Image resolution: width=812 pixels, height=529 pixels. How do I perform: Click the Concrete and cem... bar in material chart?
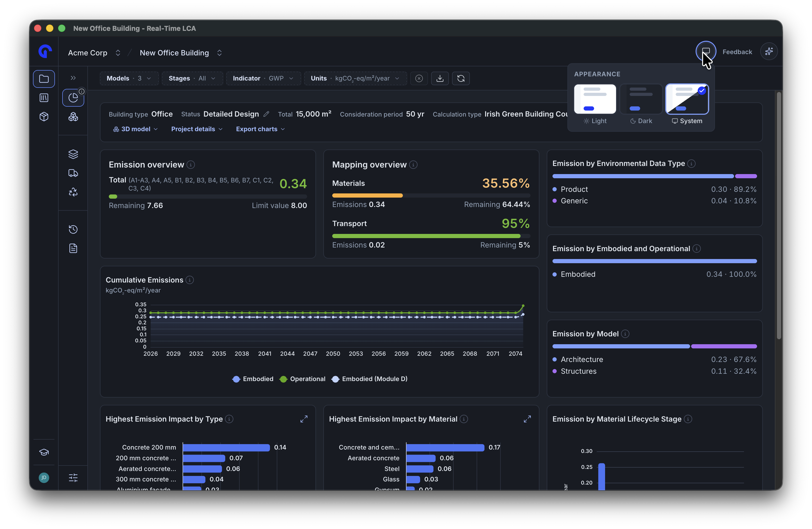[445, 447]
